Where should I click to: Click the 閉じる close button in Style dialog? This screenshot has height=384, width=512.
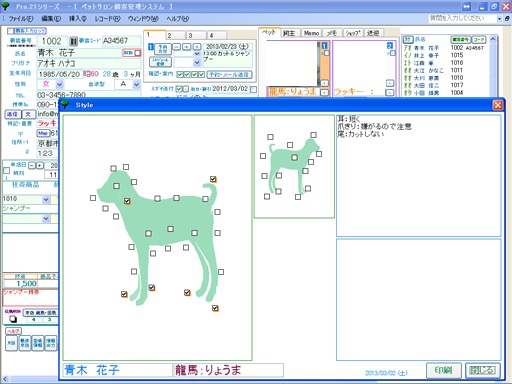click(483, 370)
